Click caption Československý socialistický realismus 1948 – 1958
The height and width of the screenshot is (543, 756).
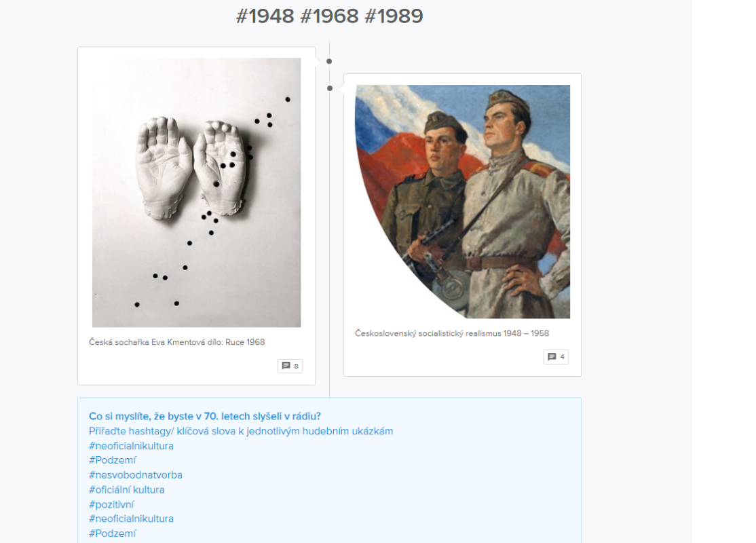point(452,333)
